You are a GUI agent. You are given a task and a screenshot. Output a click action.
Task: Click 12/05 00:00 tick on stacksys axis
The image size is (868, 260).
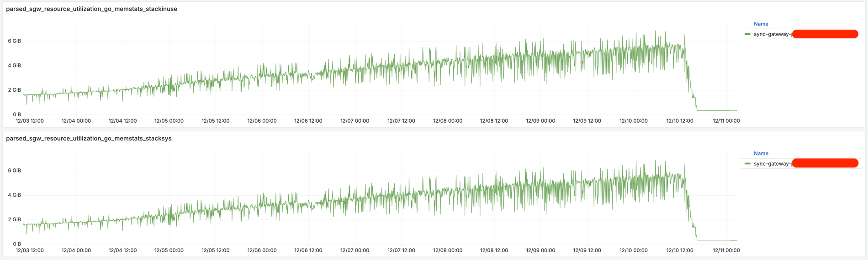tap(169, 250)
